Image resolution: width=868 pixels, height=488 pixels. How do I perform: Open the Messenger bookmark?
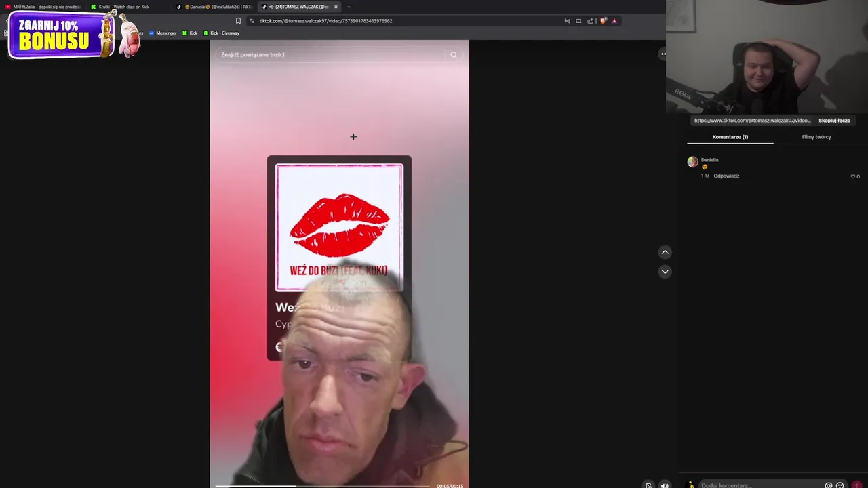[x=163, y=33]
